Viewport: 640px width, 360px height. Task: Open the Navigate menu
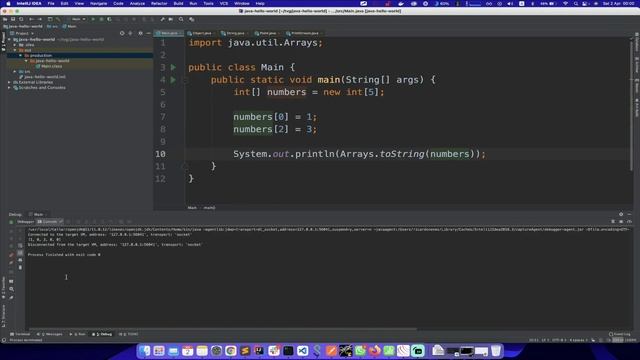(x=98, y=3)
